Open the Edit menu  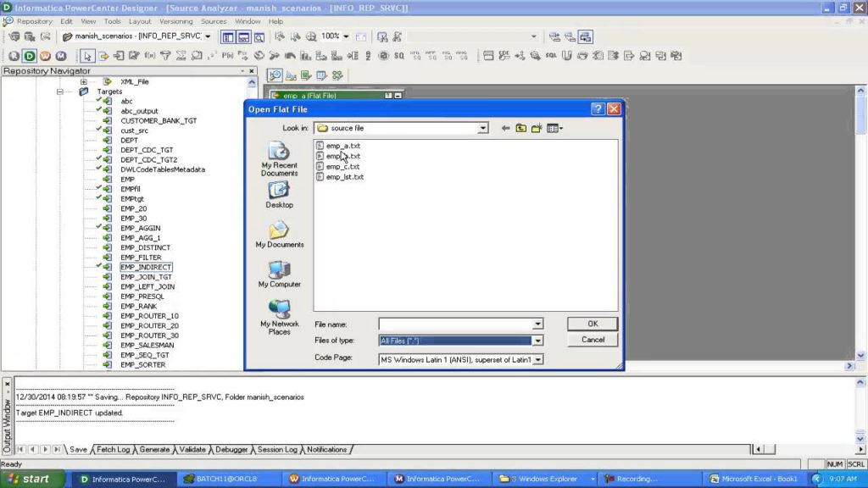click(66, 21)
